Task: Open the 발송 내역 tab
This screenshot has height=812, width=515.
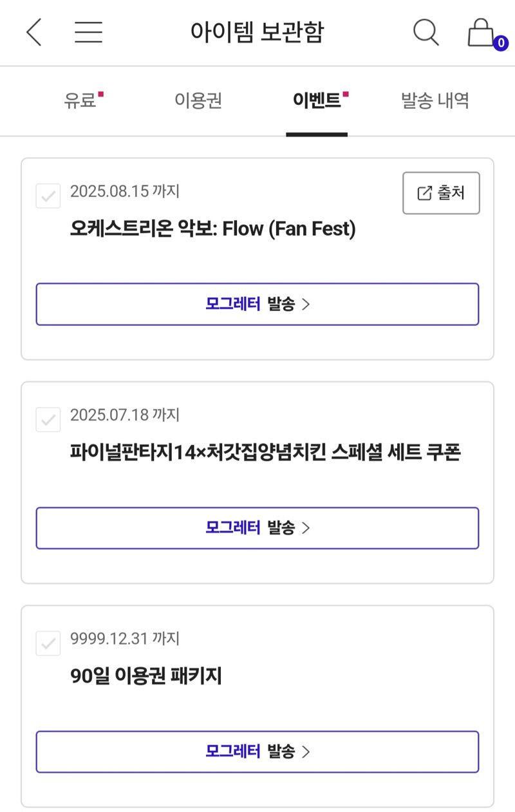Action: coord(435,101)
